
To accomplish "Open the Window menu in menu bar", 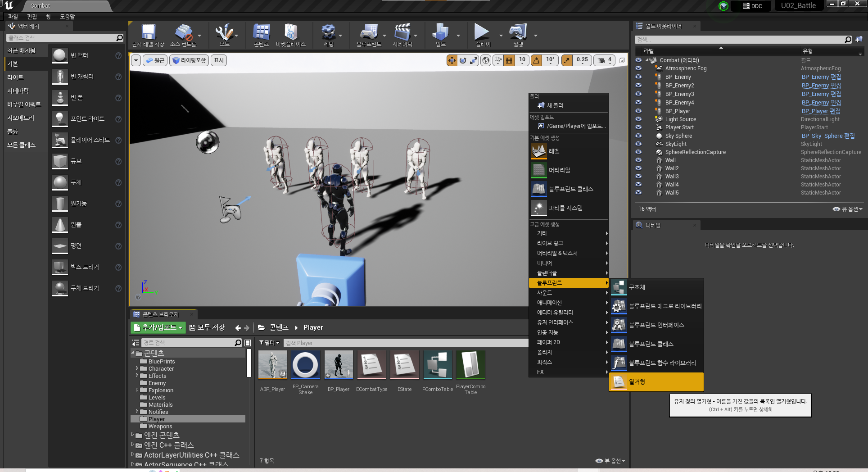I will click(49, 17).
